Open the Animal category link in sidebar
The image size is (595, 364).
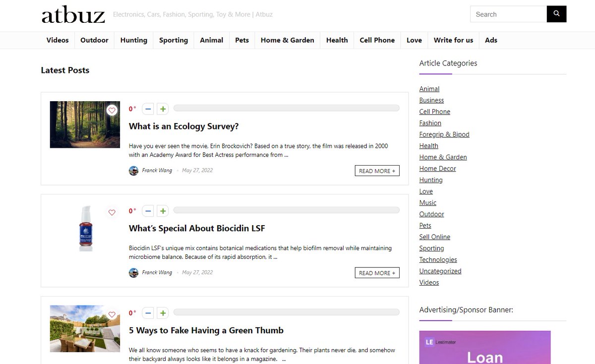pos(429,89)
